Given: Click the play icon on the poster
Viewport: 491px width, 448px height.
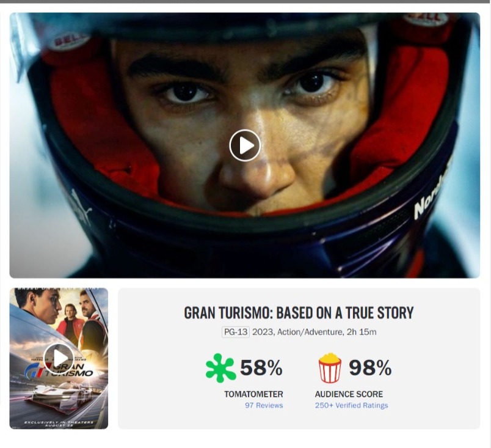Looking at the screenshot, I should click(x=59, y=358).
